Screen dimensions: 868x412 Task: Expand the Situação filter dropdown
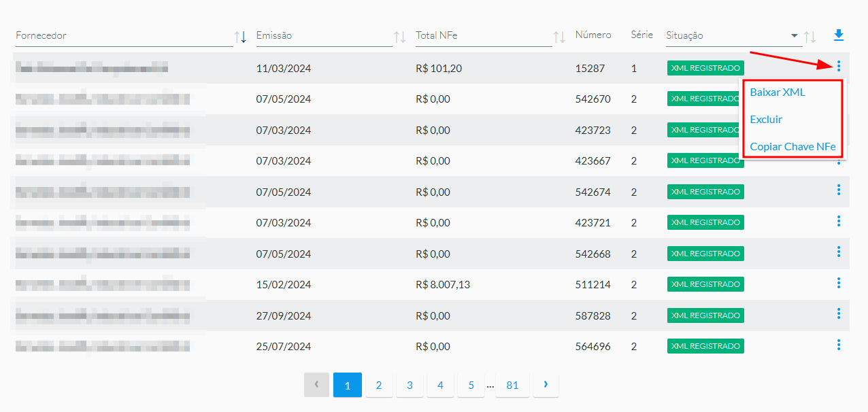(x=794, y=35)
